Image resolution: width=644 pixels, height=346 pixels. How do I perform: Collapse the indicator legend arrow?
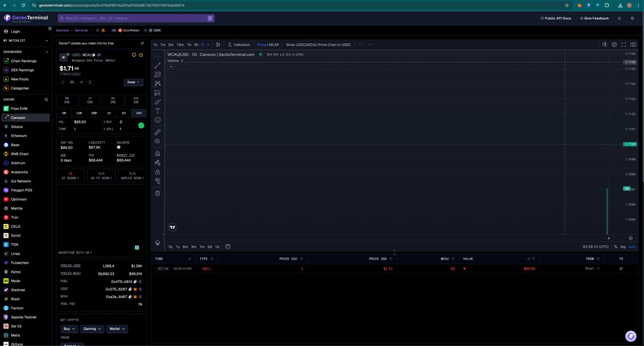[171, 67]
